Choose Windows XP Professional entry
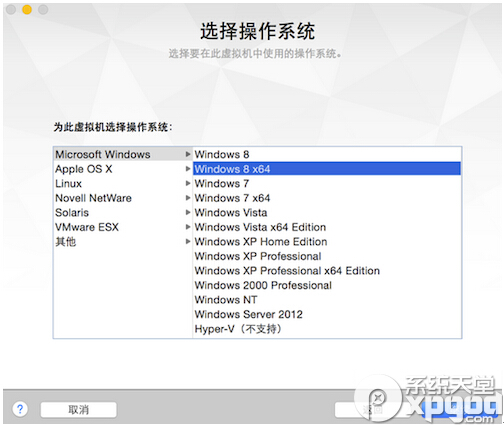Image resolution: width=504 pixels, height=425 pixels. 327,256
